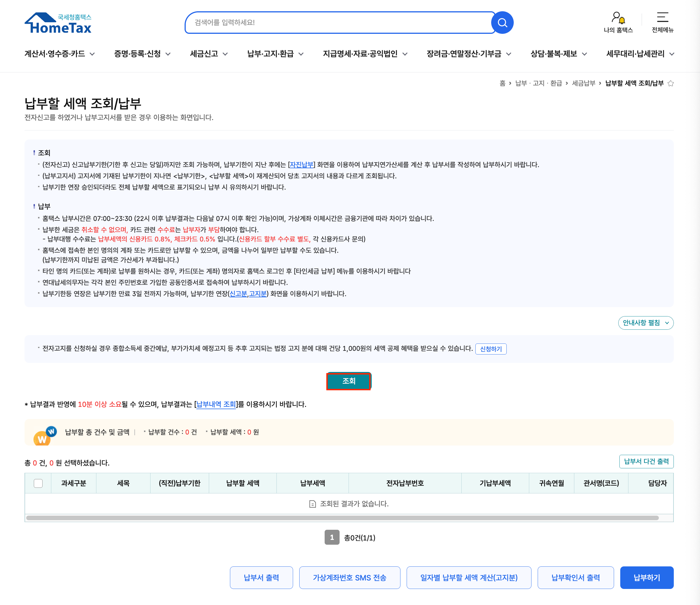Click the W coin mascot icon
Viewport: 700px width, 605px height.
tap(45, 435)
